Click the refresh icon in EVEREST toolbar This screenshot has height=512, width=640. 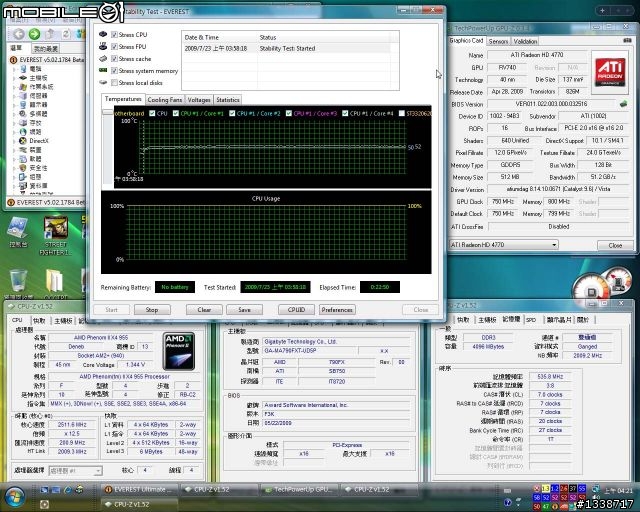[x=66, y=34]
